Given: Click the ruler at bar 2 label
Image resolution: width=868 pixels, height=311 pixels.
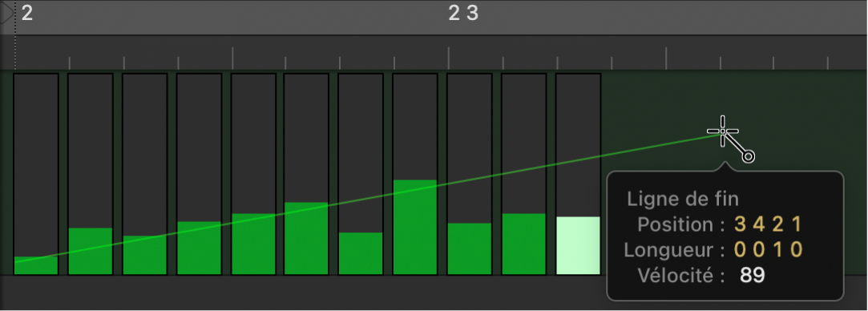Looking at the screenshot, I should [x=27, y=14].
